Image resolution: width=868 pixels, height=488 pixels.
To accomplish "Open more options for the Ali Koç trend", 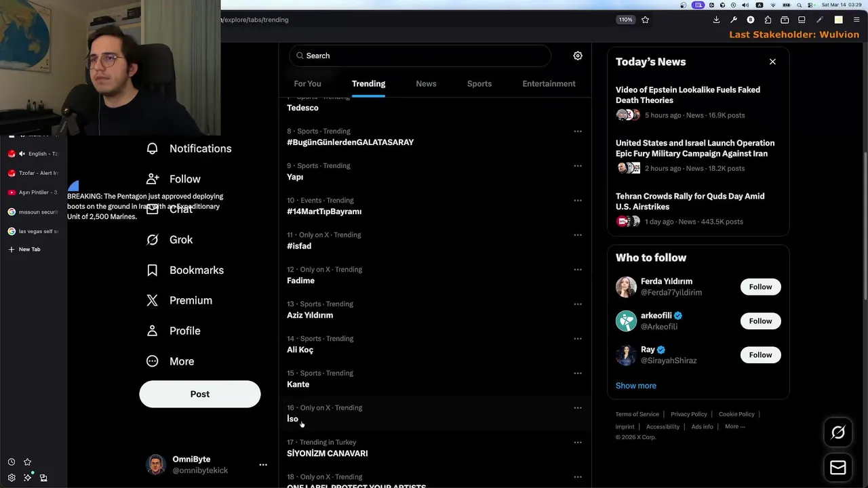I will pyautogui.click(x=578, y=339).
